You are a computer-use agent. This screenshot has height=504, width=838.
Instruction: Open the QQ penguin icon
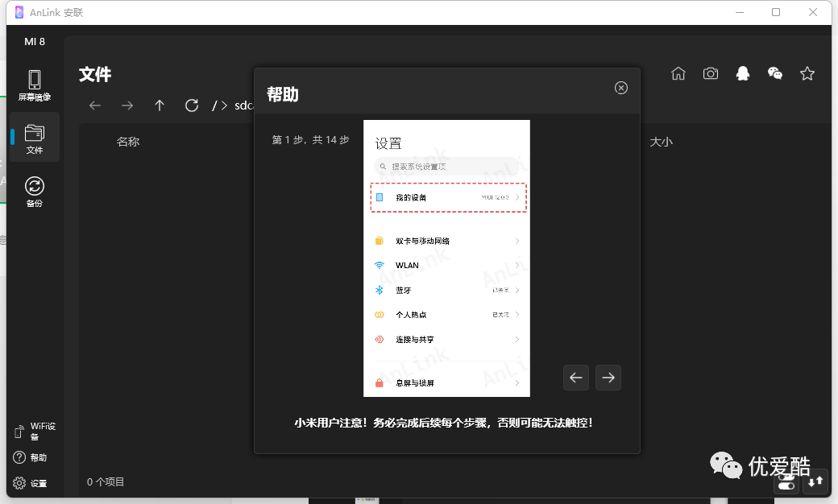[x=743, y=74]
